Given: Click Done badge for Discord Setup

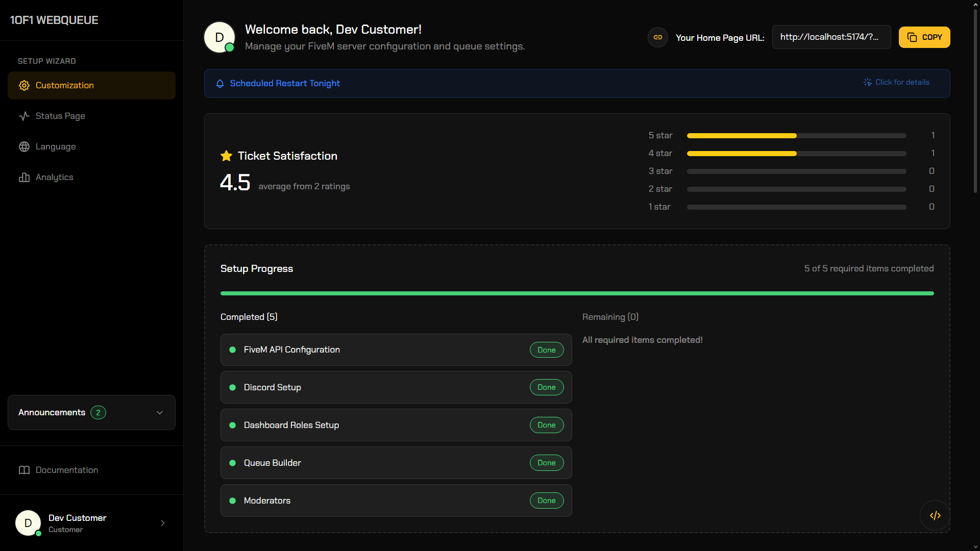Looking at the screenshot, I should click(547, 387).
